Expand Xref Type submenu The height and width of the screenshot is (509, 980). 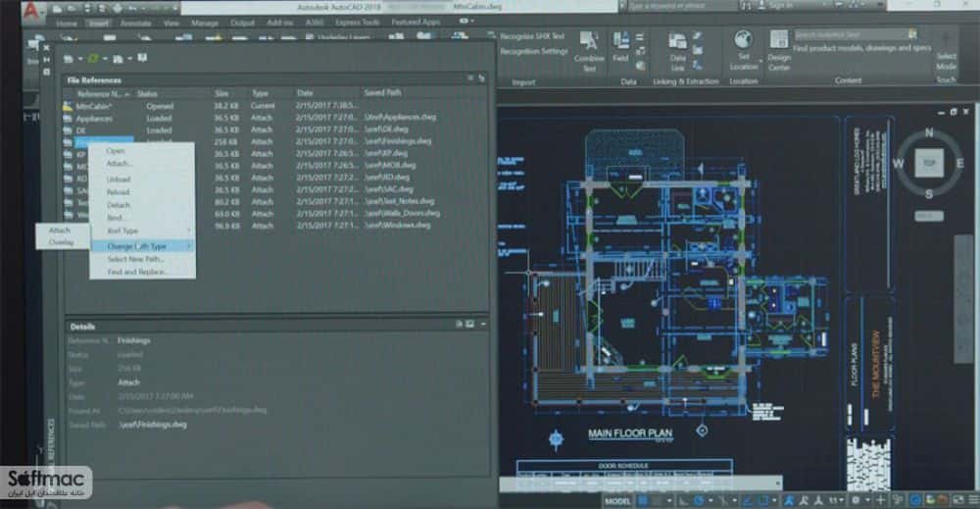[142, 230]
